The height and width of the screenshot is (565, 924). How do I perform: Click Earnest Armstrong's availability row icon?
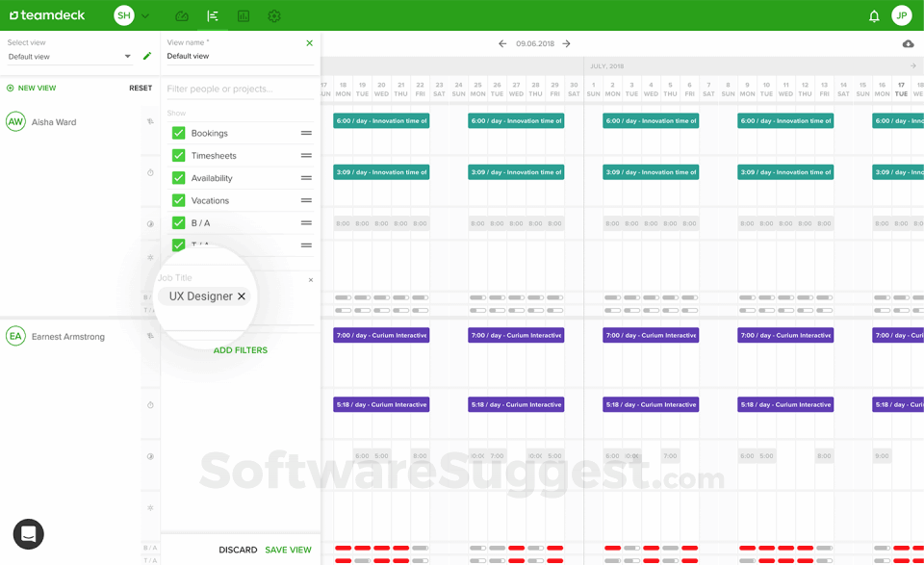150,456
